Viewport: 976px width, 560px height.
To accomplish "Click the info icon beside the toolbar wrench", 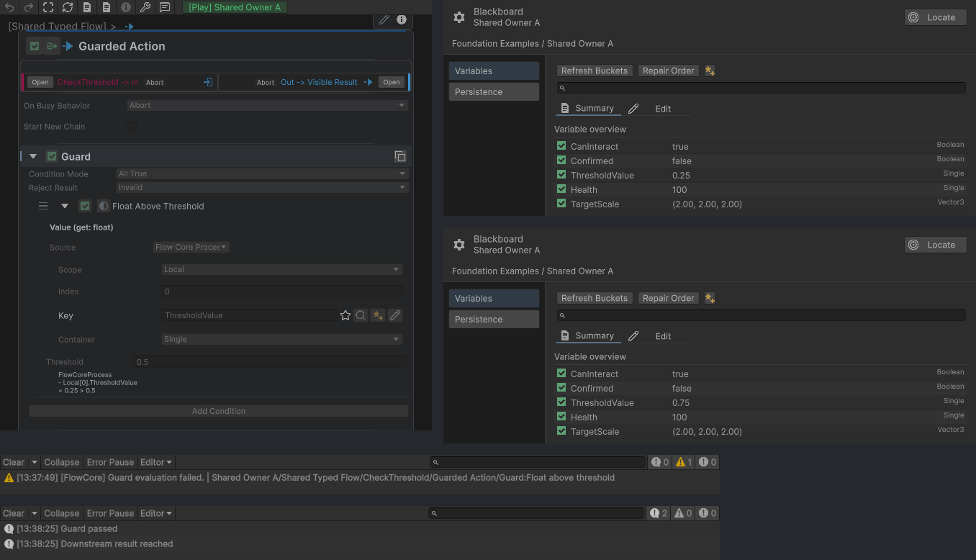I will click(x=126, y=7).
